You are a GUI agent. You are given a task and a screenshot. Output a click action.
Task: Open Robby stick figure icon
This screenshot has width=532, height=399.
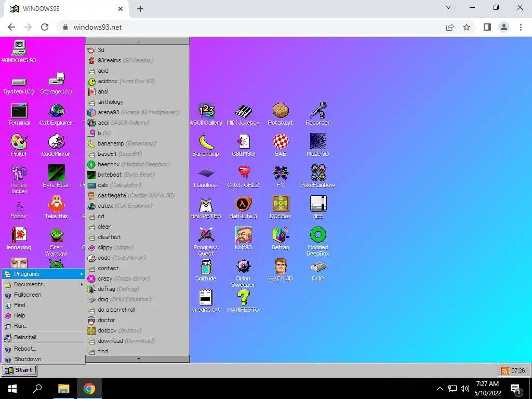coord(19,210)
